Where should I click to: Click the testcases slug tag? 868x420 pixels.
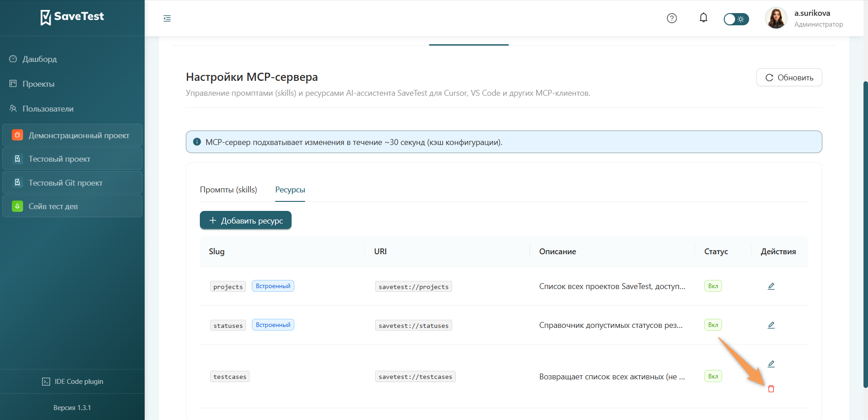(230, 377)
